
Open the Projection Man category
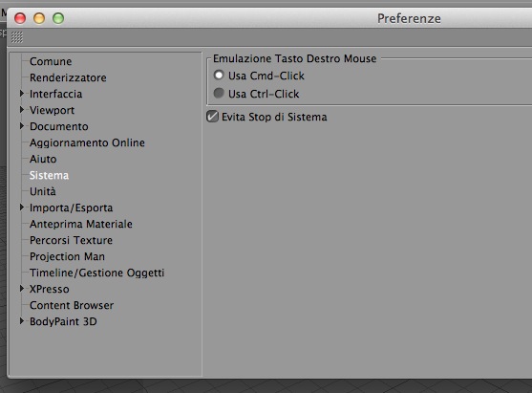click(x=67, y=257)
